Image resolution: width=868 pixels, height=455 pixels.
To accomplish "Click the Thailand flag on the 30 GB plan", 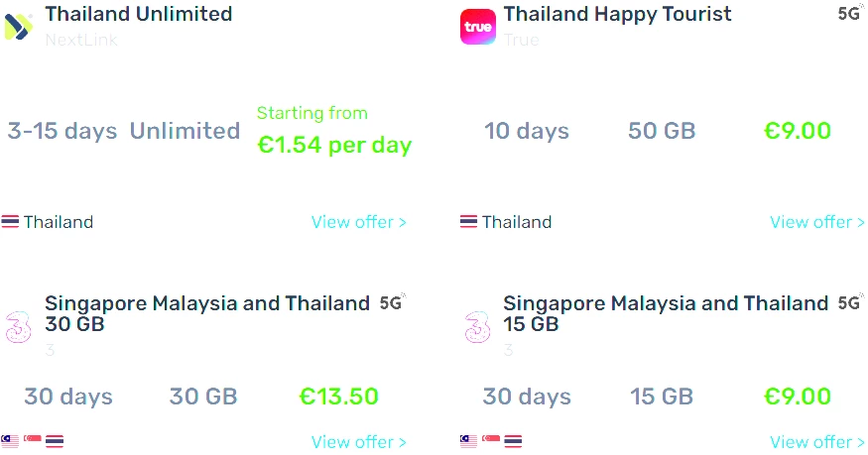I will [x=55, y=441].
